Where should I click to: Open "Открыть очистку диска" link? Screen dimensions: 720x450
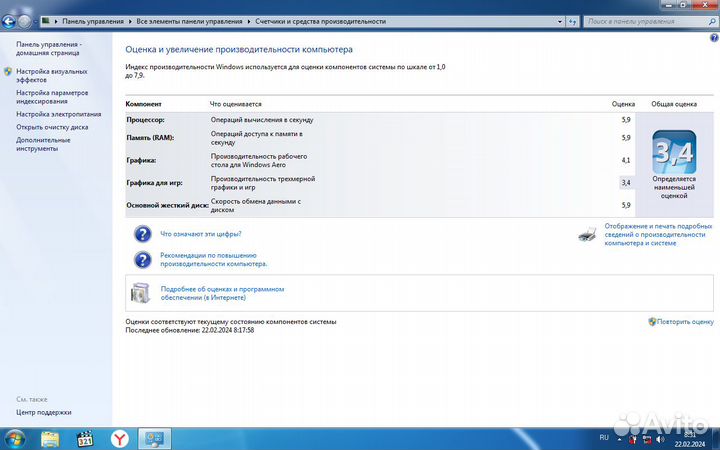tap(52, 127)
